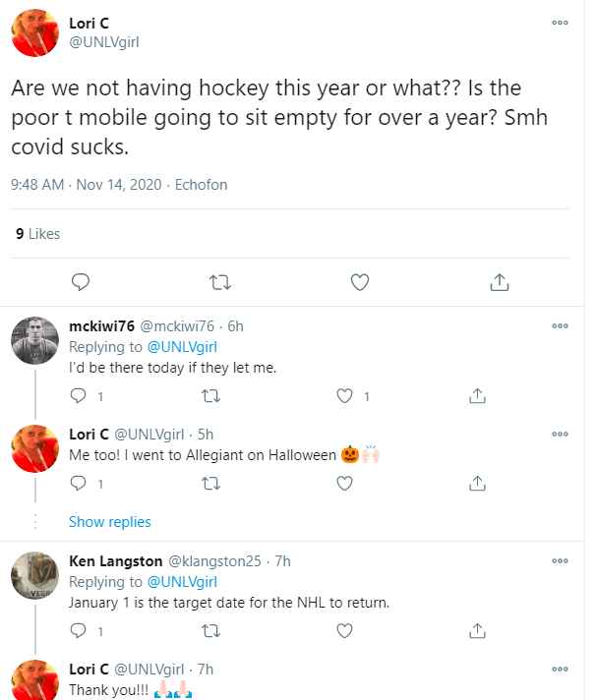Open more options on mckiwi76's reply

click(560, 326)
